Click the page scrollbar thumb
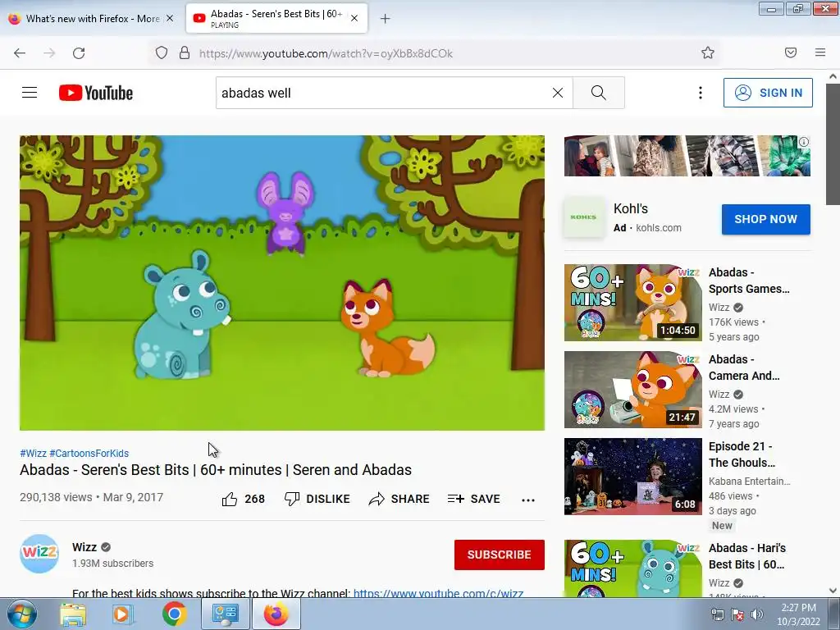Image resolution: width=840 pixels, height=630 pixels. 833,144
